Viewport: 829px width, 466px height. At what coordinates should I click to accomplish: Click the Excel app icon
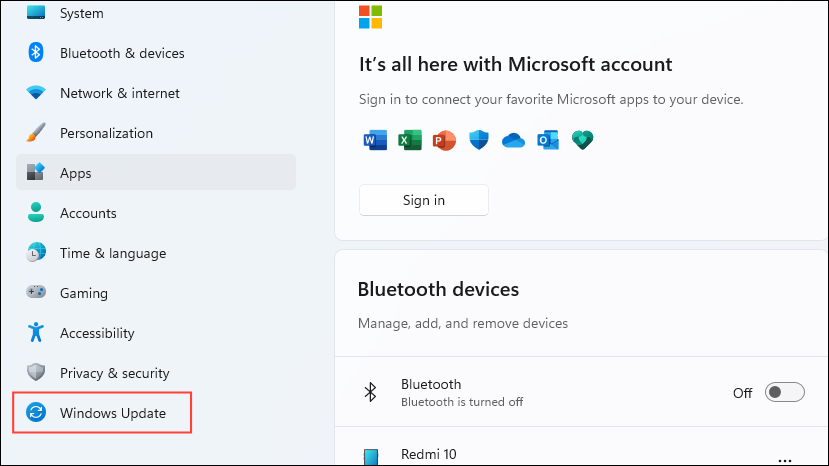coord(410,140)
